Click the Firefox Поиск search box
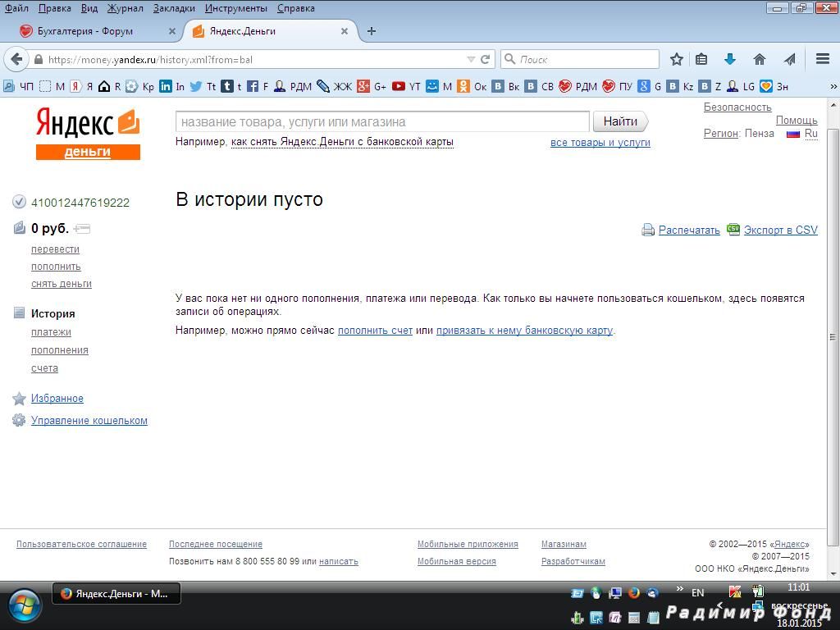840x630 pixels. tap(580, 59)
